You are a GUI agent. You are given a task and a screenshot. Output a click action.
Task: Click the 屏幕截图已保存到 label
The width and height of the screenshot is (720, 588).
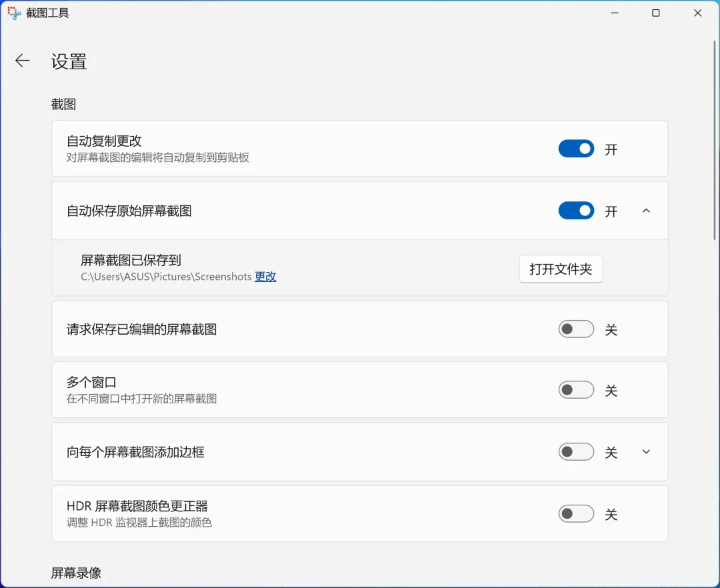tap(131, 260)
